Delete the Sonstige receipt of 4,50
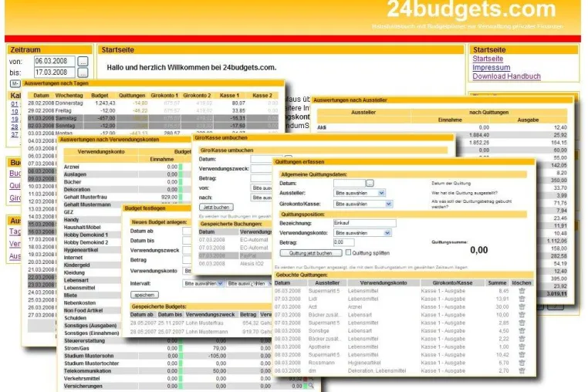 [x=522, y=331]
